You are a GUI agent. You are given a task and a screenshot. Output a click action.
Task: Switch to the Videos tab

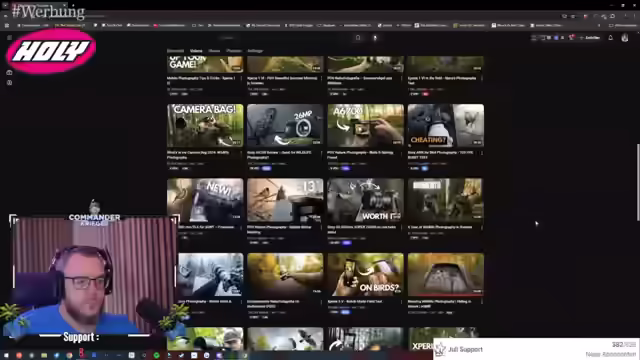(196, 51)
